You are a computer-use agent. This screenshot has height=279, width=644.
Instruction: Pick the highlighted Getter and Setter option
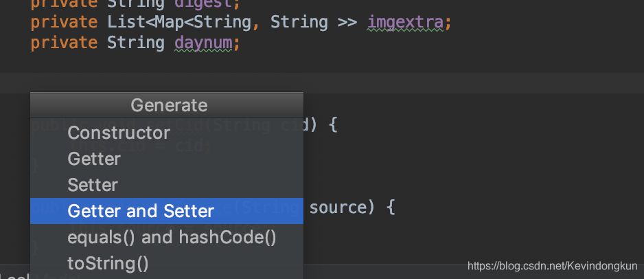pyautogui.click(x=167, y=211)
